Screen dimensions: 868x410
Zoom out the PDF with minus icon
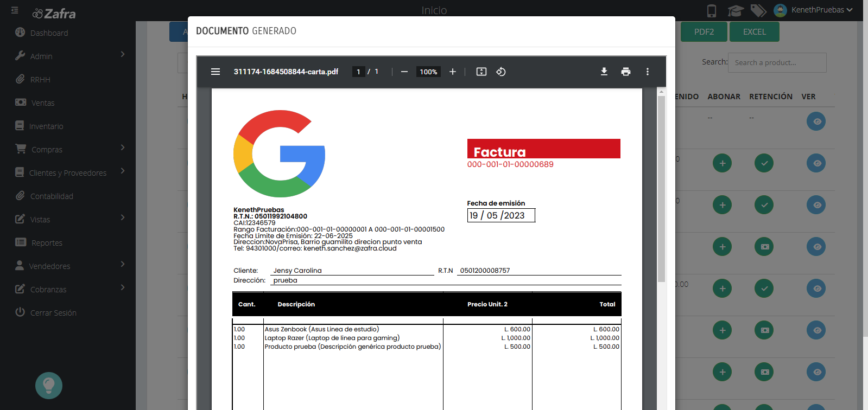coord(404,72)
